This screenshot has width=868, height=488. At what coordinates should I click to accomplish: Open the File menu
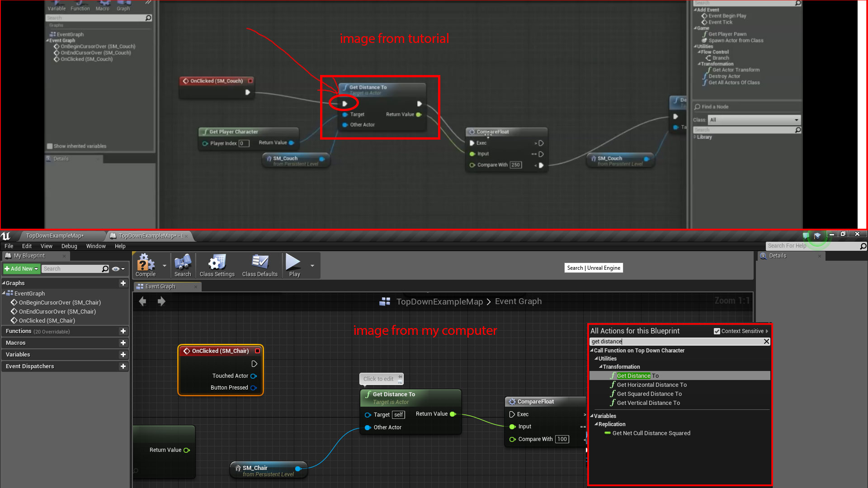click(9, 246)
